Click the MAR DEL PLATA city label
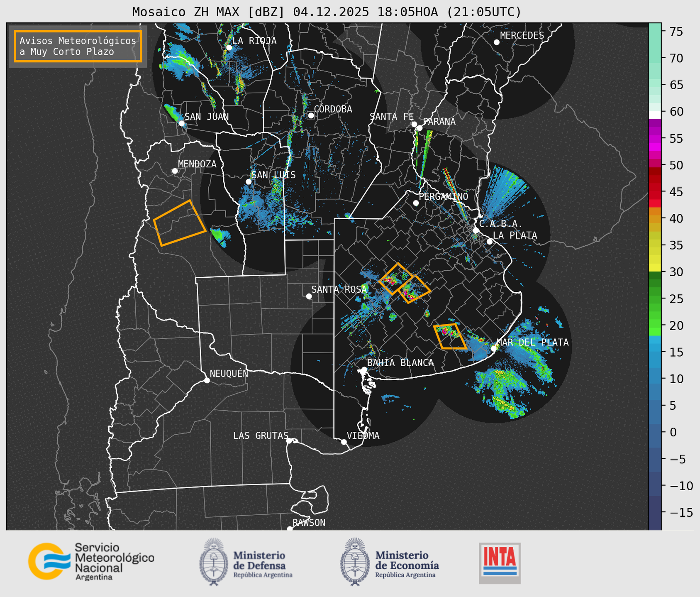Screen dimensions: 700x597 [x=533, y=343]
